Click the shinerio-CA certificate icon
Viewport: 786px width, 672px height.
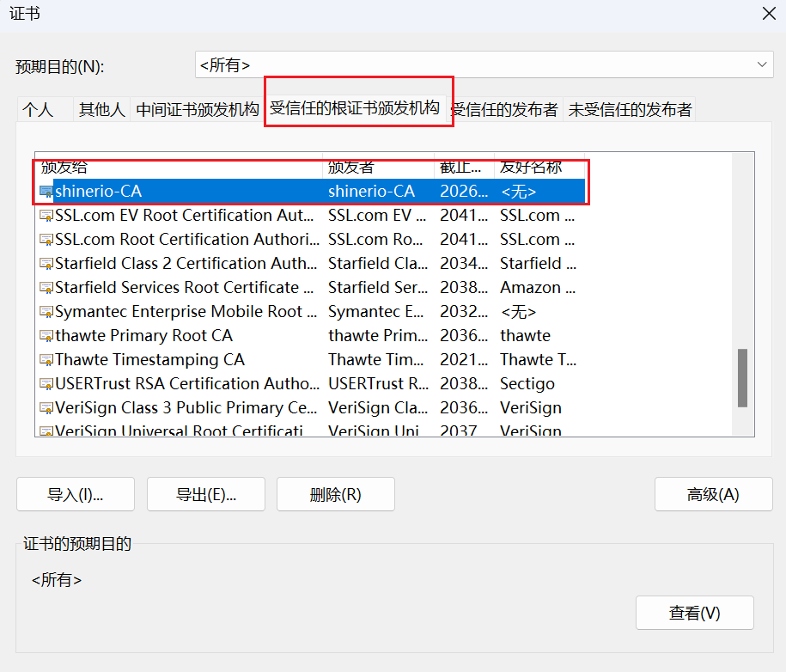pyautogui.click(x=46, y=191)
